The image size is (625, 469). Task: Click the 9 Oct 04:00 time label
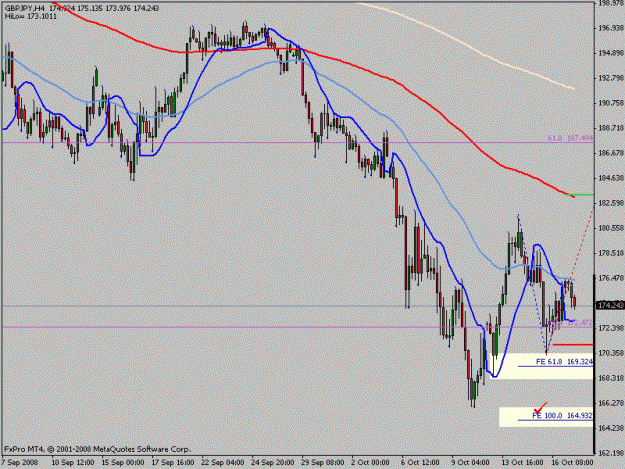pos(470,463)
